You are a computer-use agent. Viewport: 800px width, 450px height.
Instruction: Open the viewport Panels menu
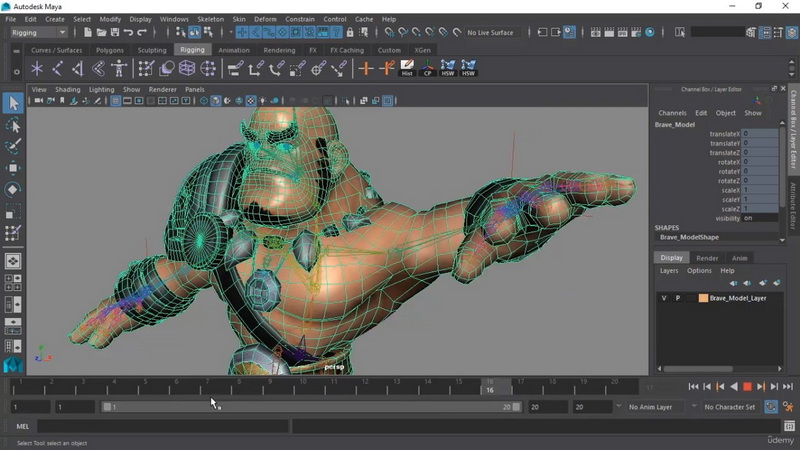pos(194,89)
